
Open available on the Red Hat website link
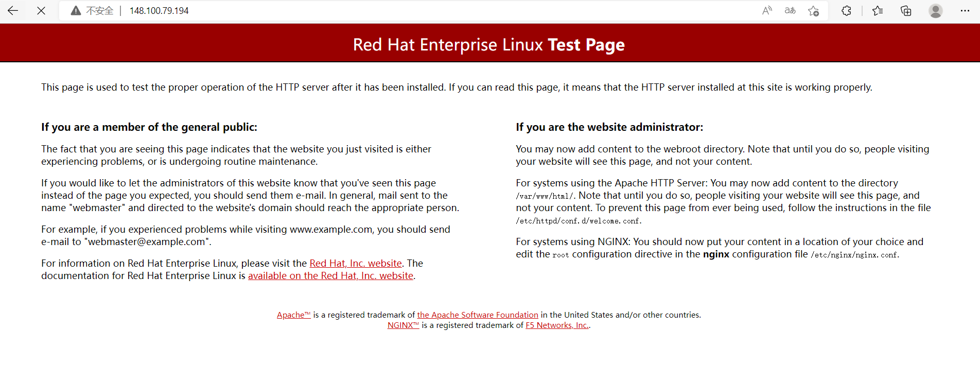tap(330, 275)
